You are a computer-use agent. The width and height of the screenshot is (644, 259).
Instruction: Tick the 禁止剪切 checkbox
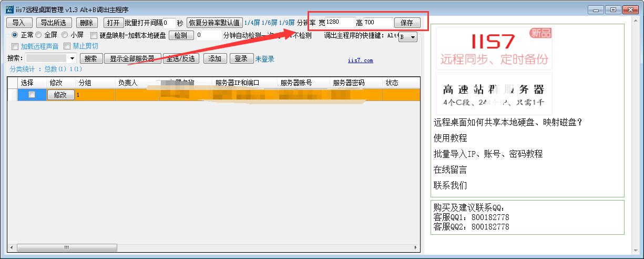pyautogui.click(x=67, y=46)
